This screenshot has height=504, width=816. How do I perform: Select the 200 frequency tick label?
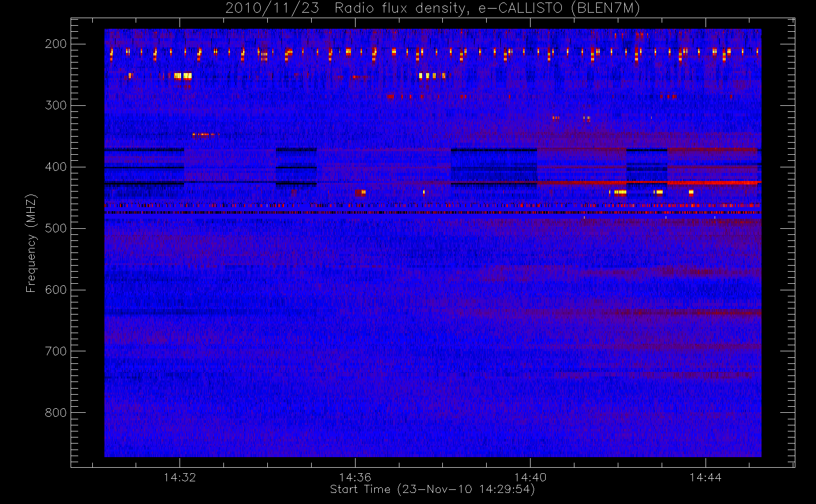pos(55,44)
